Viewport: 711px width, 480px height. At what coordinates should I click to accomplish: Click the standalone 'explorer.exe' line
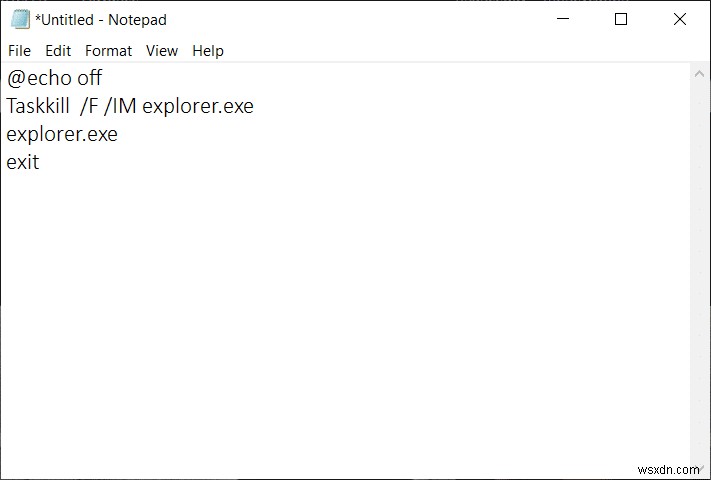[x=62, y=134]
